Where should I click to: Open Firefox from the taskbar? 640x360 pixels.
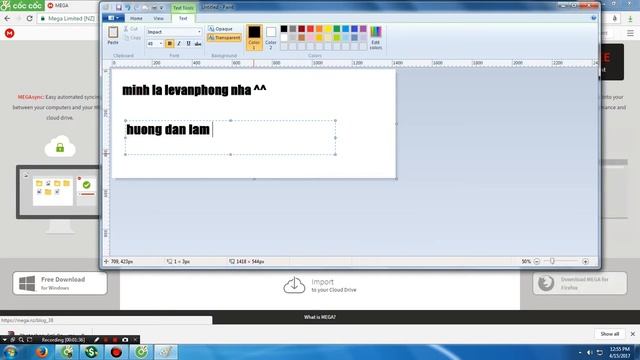pos(42,352)
